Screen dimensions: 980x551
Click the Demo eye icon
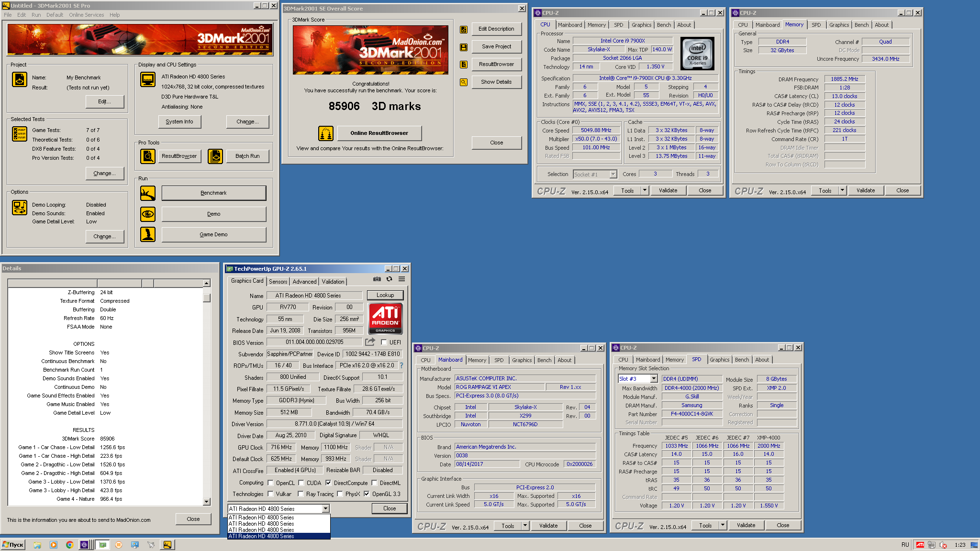(x=148, y=214)
